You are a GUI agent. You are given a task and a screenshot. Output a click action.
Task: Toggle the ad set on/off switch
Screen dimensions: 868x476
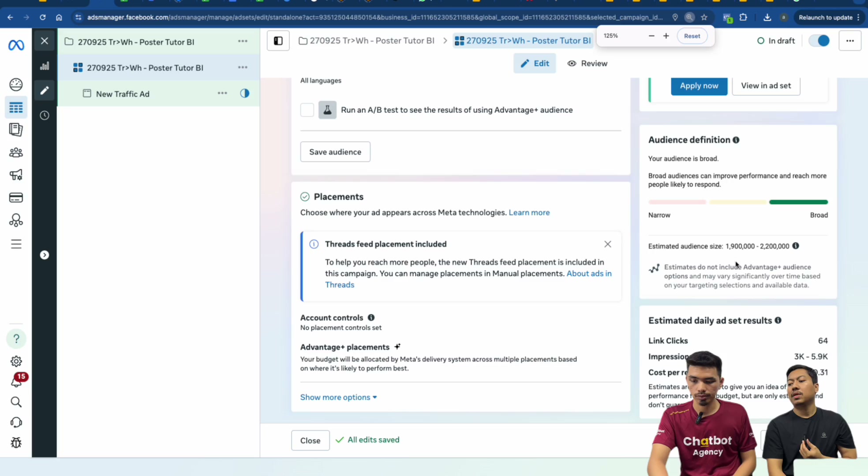point(819,41)
